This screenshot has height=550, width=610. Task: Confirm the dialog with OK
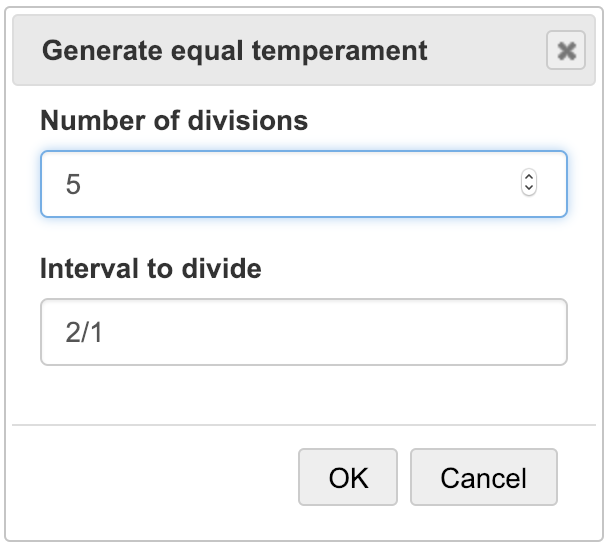(348, 477)
